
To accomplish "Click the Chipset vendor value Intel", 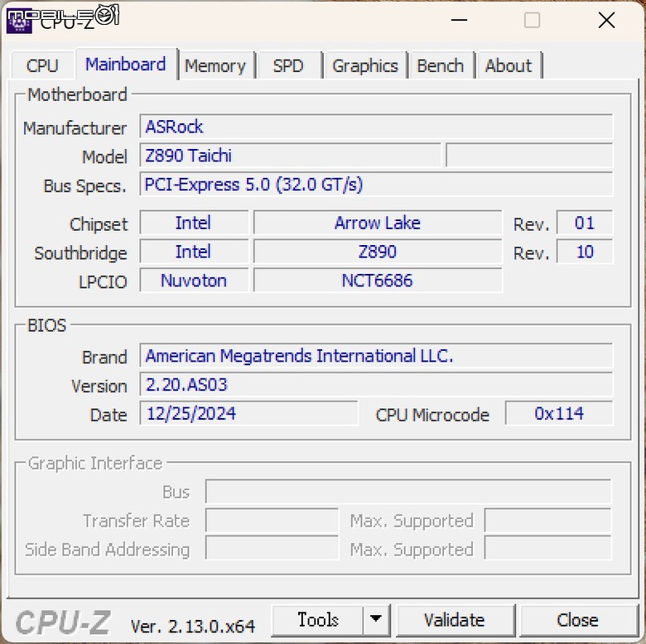I will pyautogui.click(x=194, y=223).
